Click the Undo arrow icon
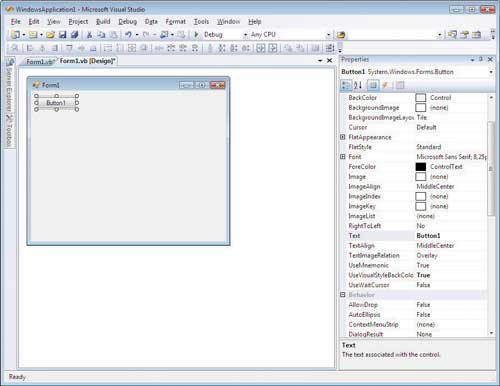500x386 pixels. pos(128,35)
